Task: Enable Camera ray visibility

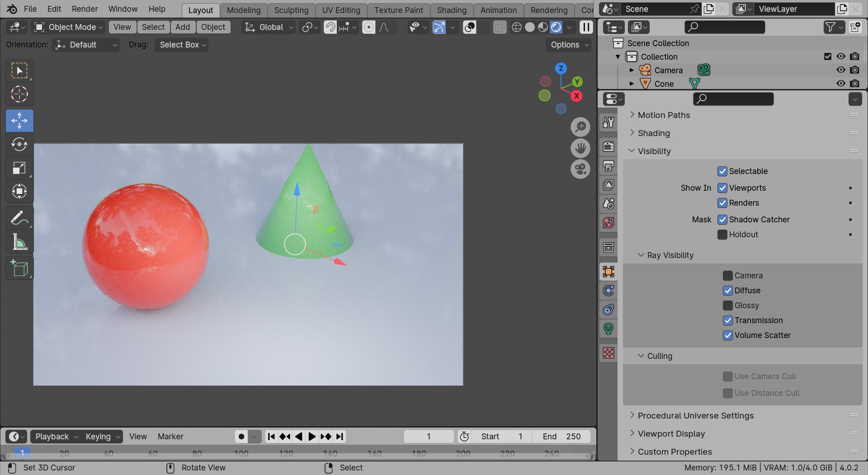Action: 728,276
